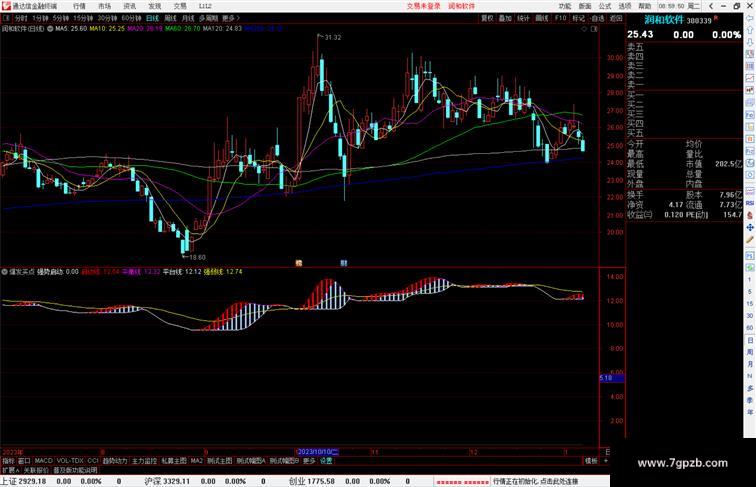Click 更多 in bottom indicator bar
Screen dimensions: 756x487
tap(309, 461)
